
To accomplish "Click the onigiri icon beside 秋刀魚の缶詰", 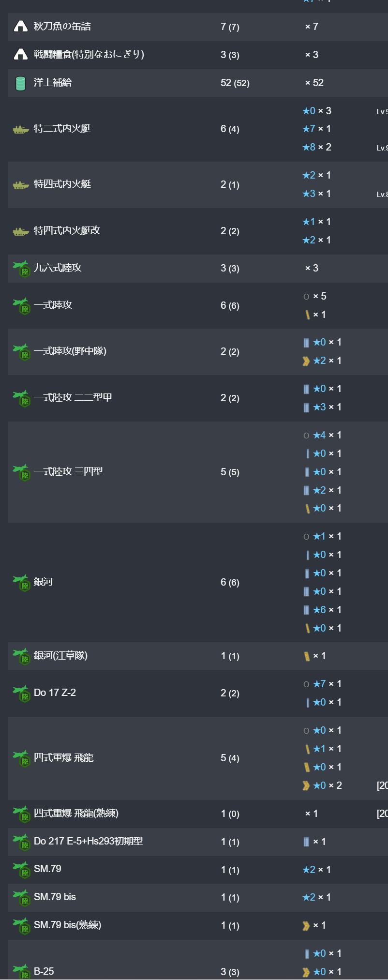I will (x=20, y=26).
